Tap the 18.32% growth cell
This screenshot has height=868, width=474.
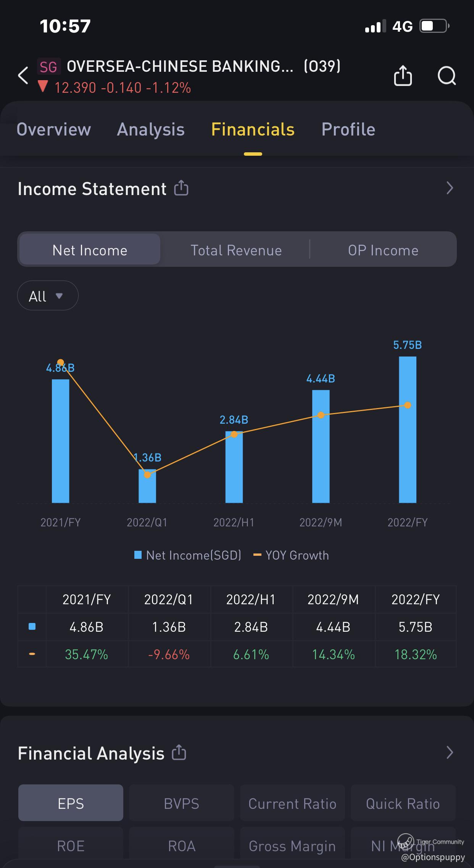[416, 654]
